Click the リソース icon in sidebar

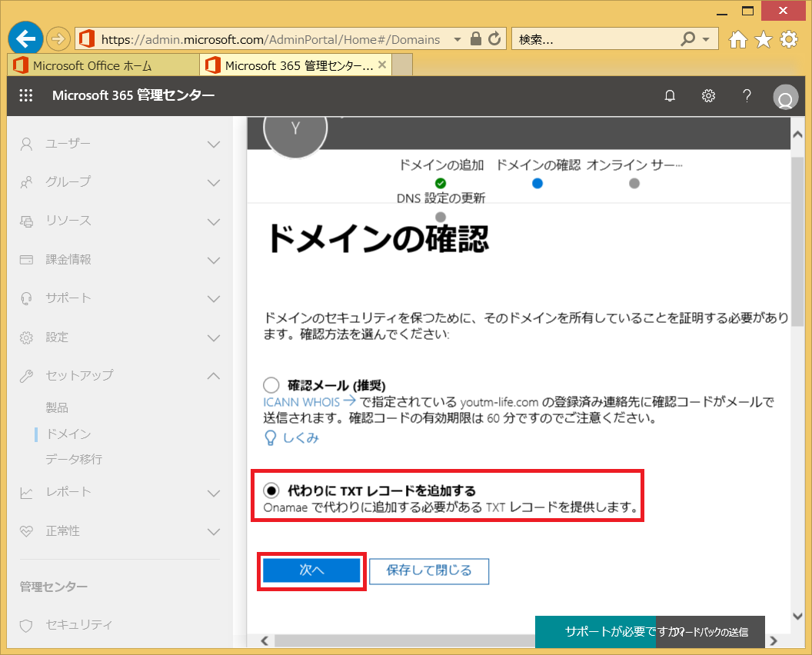tap(26, 221)
